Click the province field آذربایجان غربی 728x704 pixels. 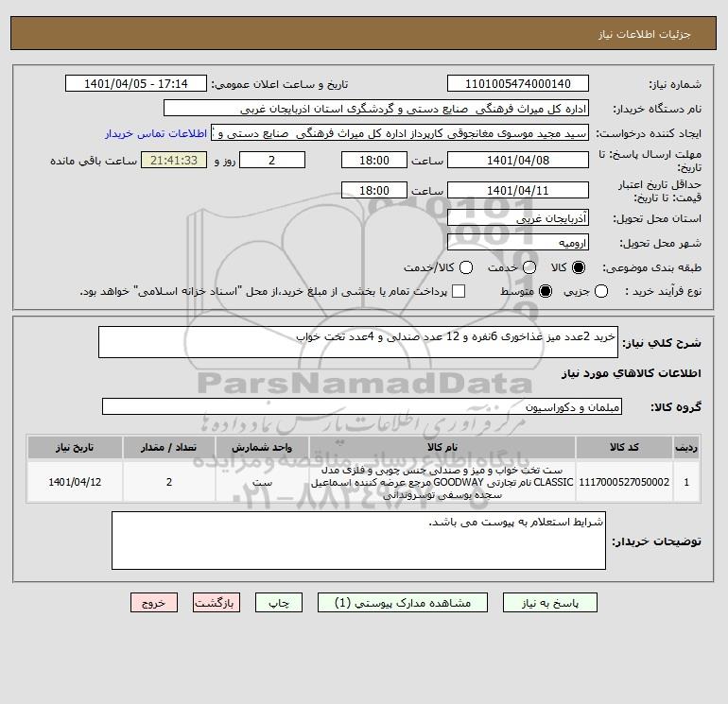point(518,217)
